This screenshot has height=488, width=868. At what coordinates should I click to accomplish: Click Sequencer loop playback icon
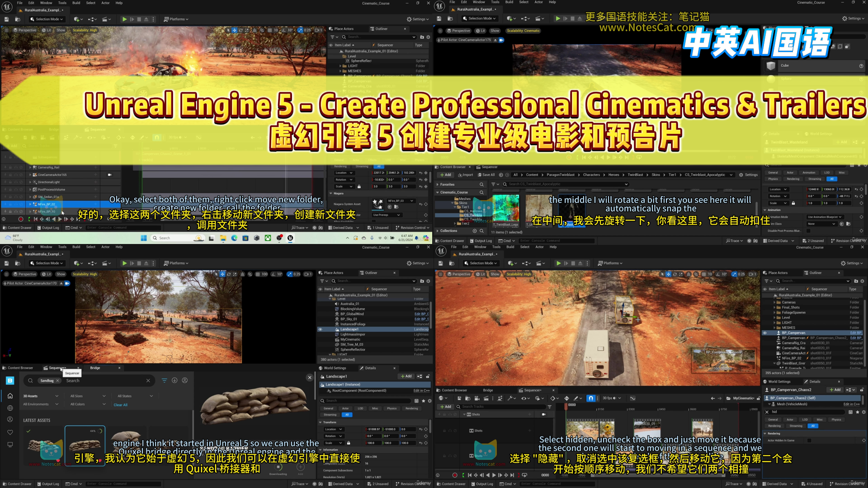524,475
